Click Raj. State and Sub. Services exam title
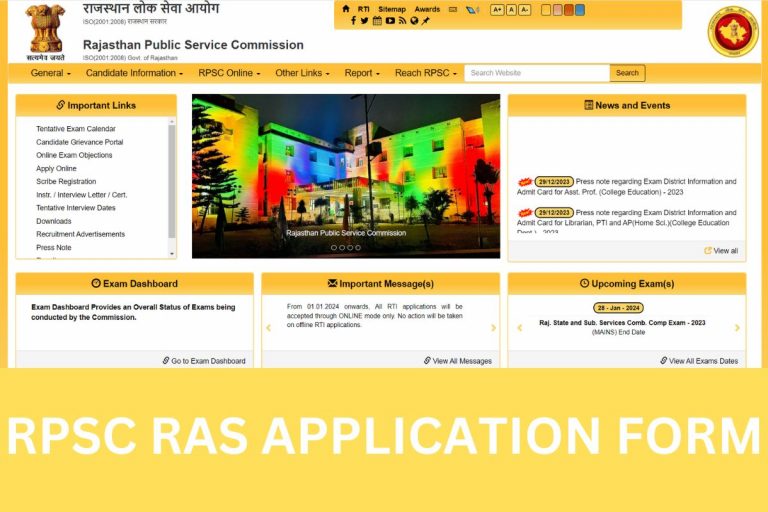 622,323
